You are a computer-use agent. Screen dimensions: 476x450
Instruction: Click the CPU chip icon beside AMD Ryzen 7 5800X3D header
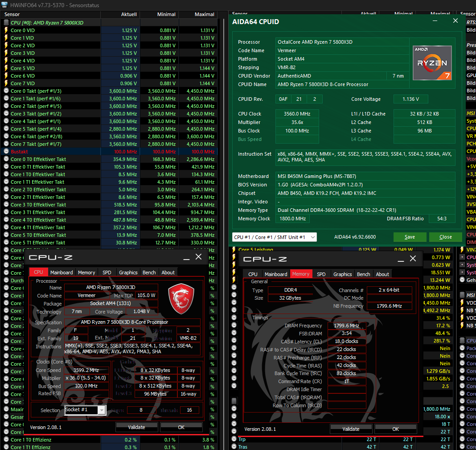click(6, 22)
